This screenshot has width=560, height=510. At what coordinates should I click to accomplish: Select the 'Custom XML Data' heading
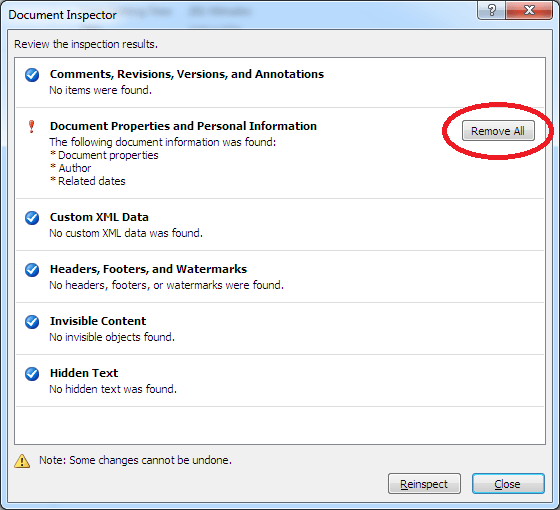(x=99, y=217)
